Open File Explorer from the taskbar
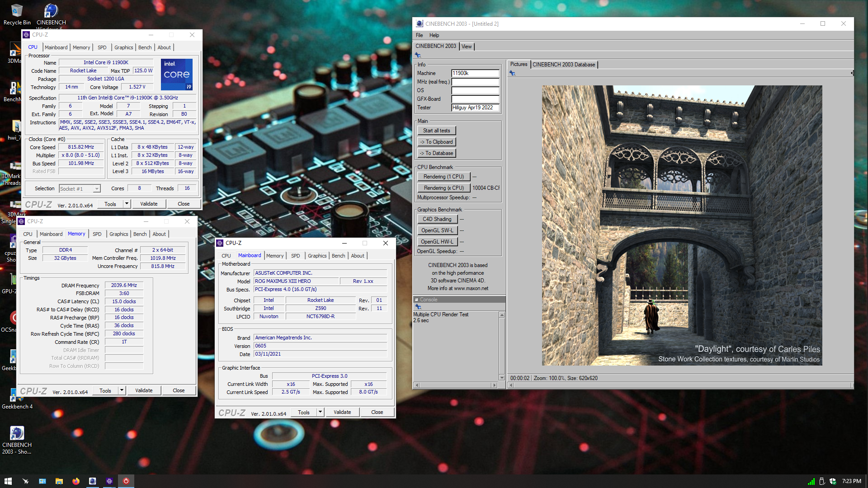868x488 pixels. 59,481
